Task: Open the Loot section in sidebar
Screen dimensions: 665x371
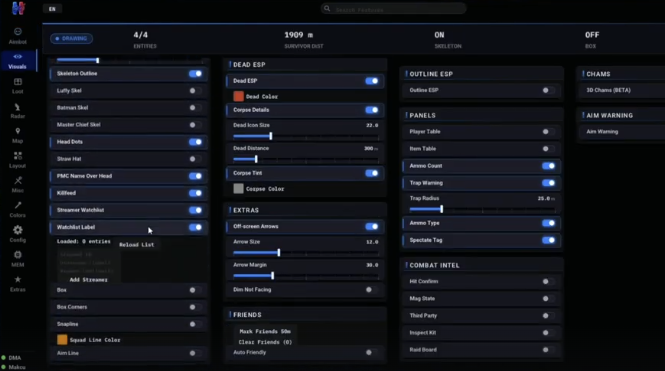Action: (17, 86)
